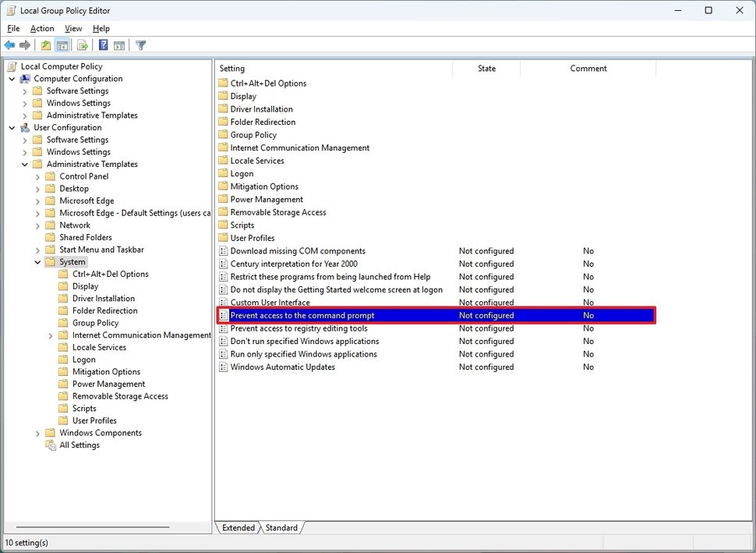Expand the Control Panel node under Administrative Templates
Screen dimensions: 756x553
[x=37, y=176]
